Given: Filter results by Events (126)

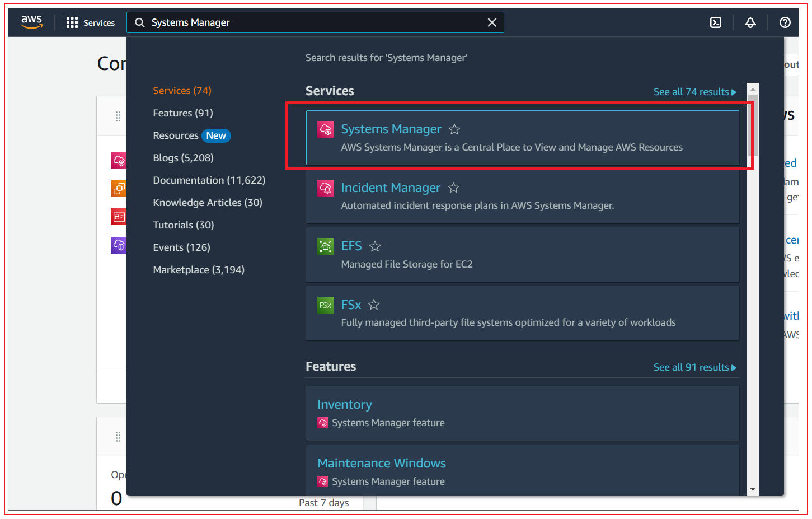Looking at the screenshot, I should (x=181, y=247).
